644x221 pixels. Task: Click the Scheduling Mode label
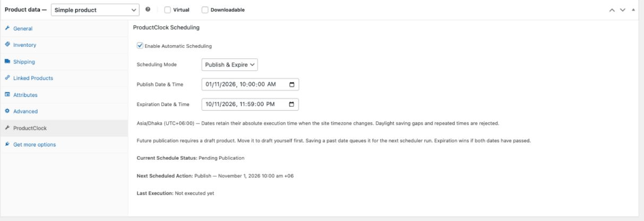[x=156, y=64]
